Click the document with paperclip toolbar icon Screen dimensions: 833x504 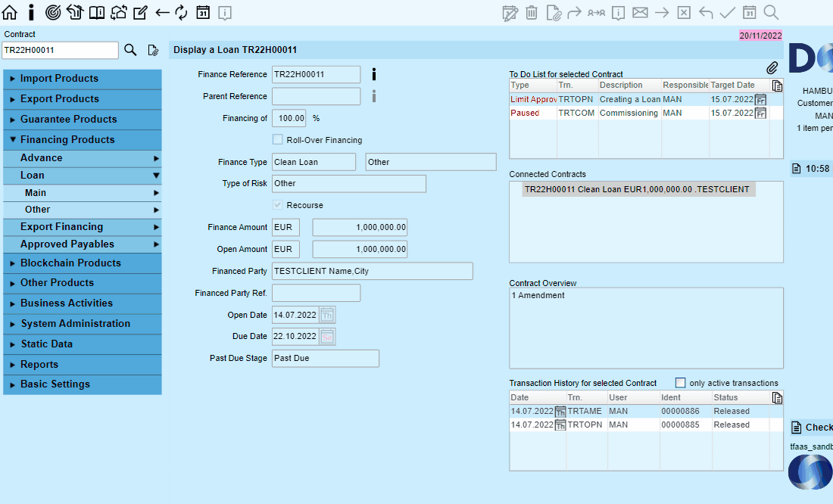(x=554, y=13)
